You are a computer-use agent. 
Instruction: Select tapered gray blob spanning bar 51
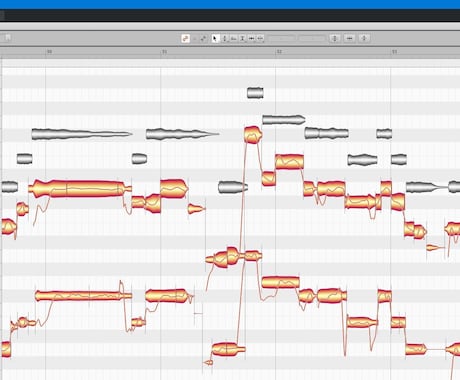click(x=182, y=134)
